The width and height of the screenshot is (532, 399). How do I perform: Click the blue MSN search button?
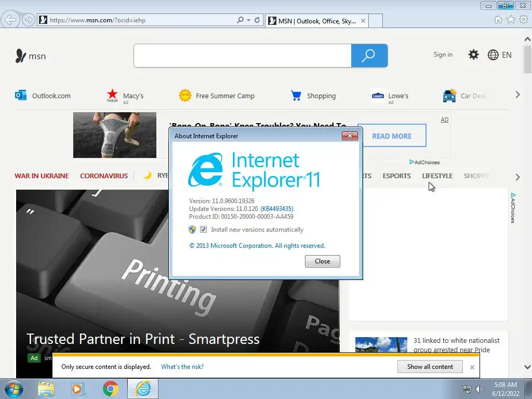(369, 56)
